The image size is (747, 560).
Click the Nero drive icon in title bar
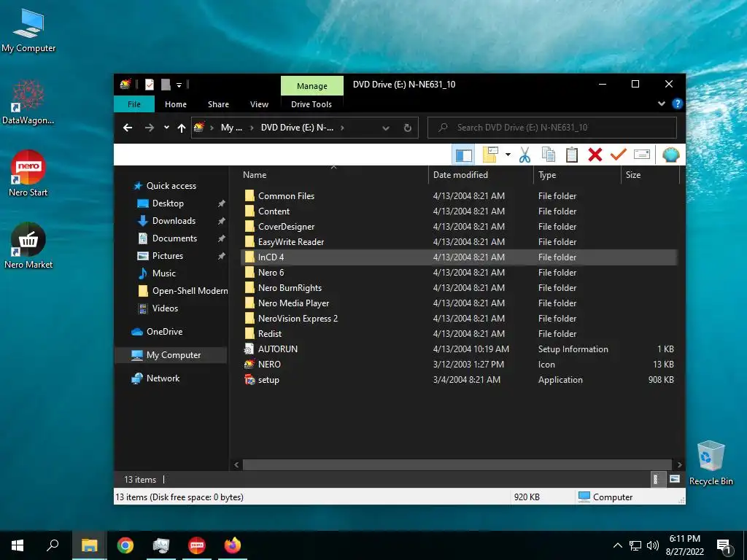pos(125,85)
